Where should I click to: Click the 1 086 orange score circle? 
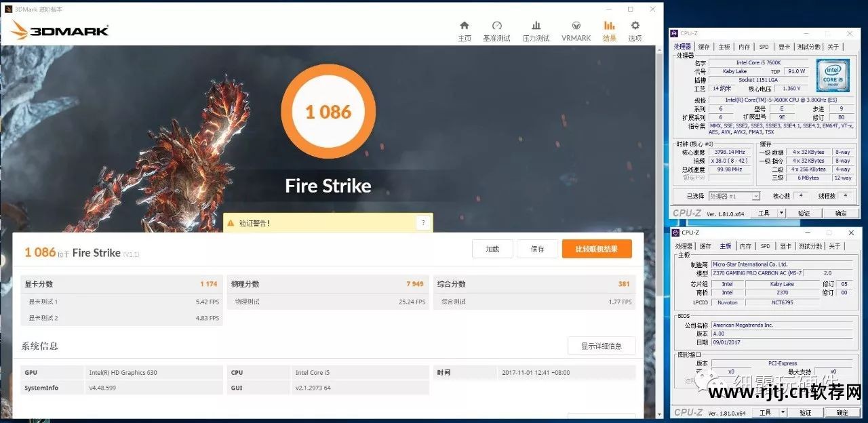tap(328, 111)
